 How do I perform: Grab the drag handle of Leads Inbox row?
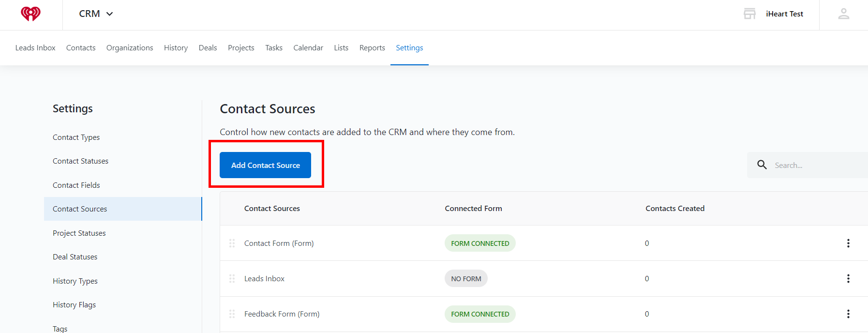click(x=232, y=278)
